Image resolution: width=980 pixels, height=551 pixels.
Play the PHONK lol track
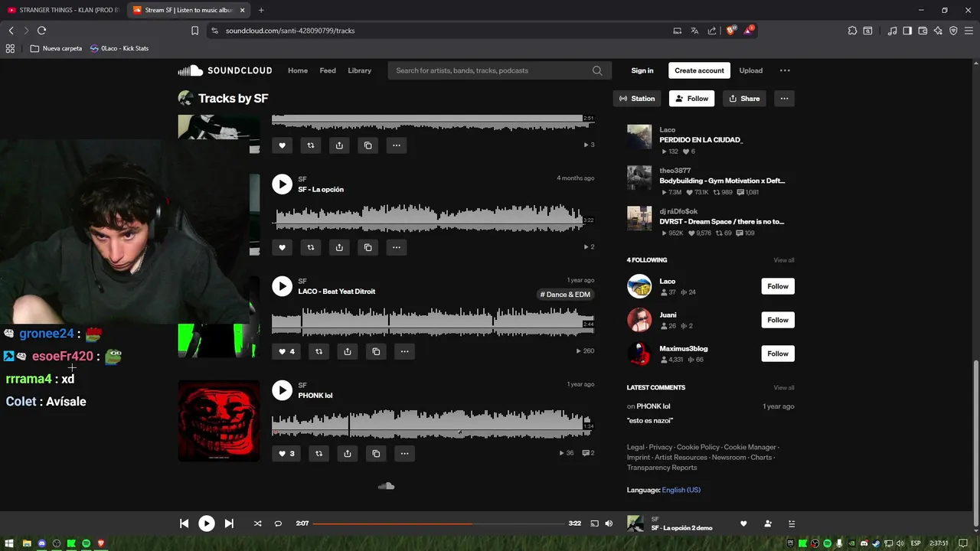[282, 390]
